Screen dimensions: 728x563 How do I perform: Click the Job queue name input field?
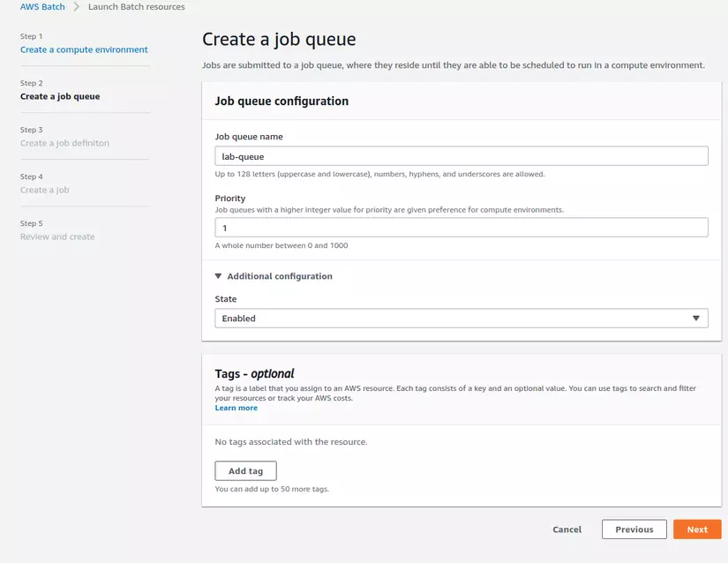[x=462, y=154]
